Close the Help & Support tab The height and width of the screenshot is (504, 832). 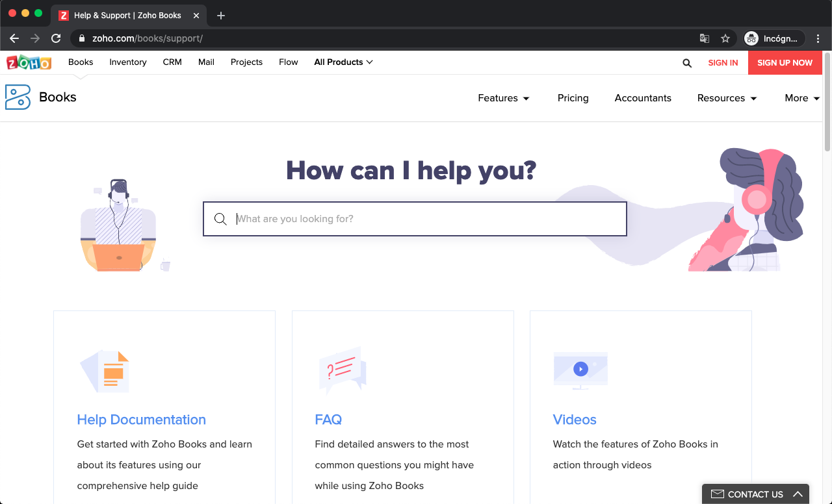(196, 15)
